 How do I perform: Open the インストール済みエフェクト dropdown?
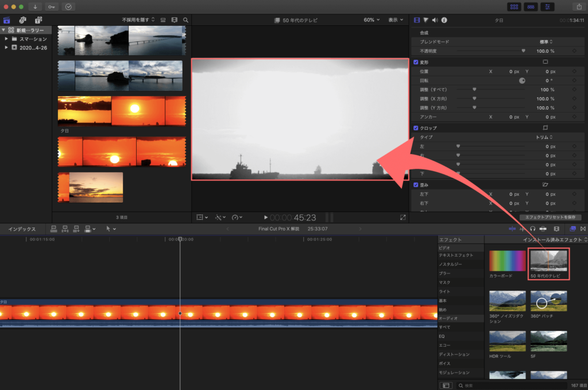click(x=555, y=240)
